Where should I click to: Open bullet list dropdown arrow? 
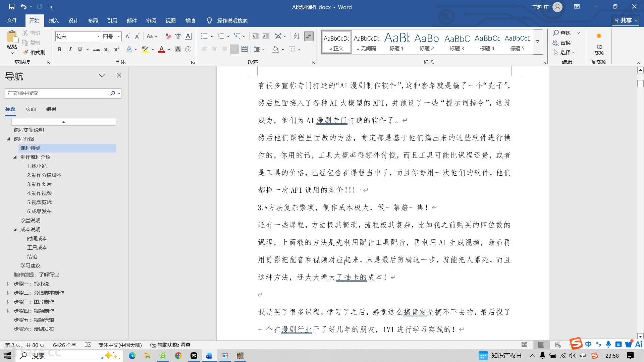click(212, 36)
